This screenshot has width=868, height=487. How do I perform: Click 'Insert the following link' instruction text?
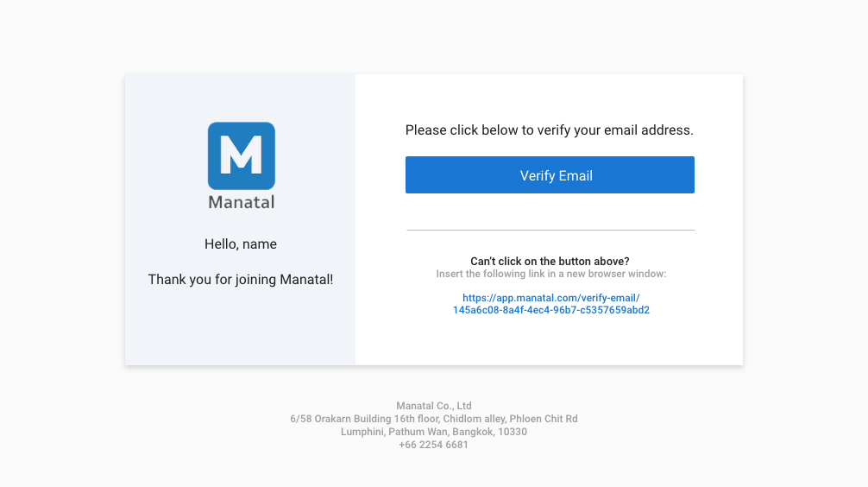point(550,274)
